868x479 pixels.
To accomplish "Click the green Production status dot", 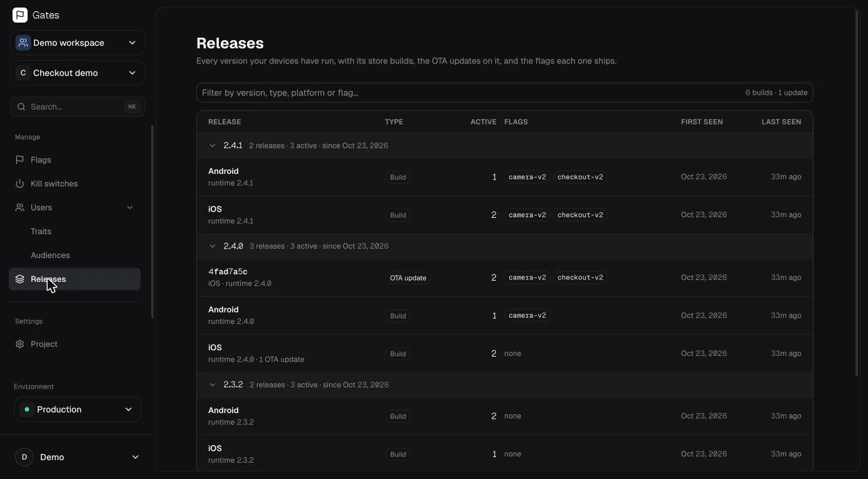I will pyautogui.click(x=27, y=409).
